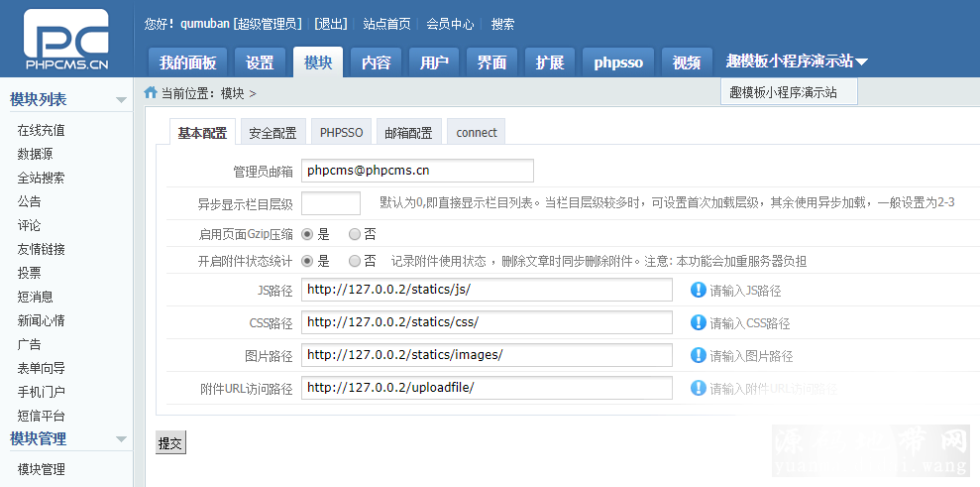Collapse the 模块管理 sidebar section
The height and width of the screenshot is (487, 980).
(121, 439)
